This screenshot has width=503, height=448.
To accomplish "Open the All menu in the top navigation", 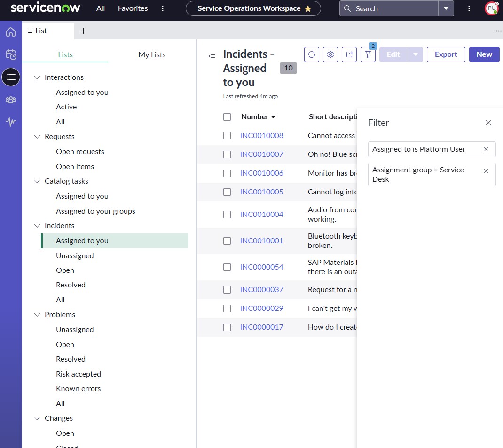I will 100,8.
